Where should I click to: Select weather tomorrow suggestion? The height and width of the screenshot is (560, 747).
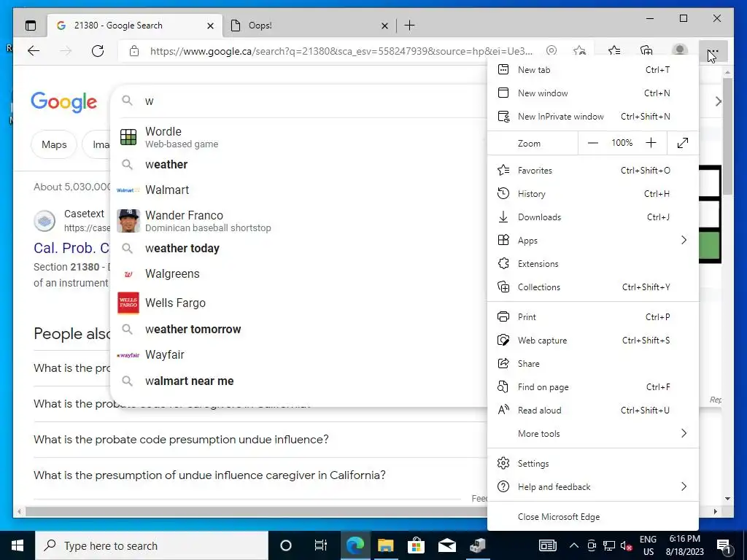click(299, 329)
